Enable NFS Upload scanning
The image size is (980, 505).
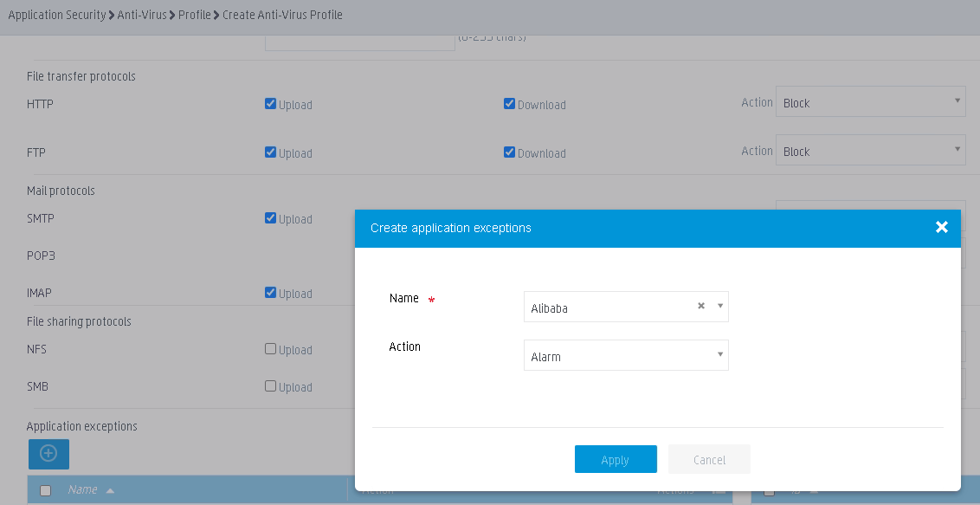tap(271, 349)
